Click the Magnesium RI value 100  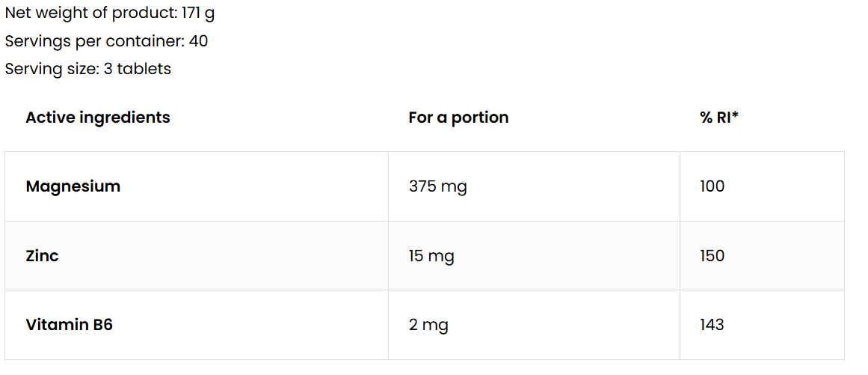712,186
